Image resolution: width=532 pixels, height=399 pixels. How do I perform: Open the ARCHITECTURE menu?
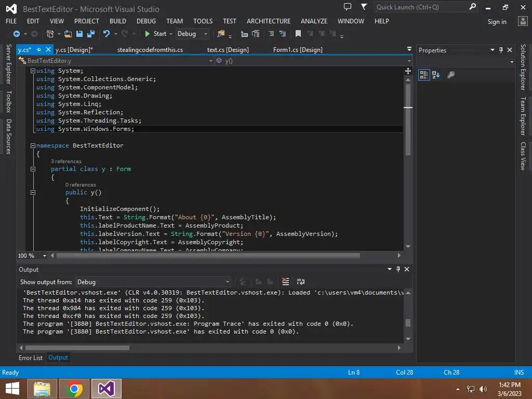point(269,21)
